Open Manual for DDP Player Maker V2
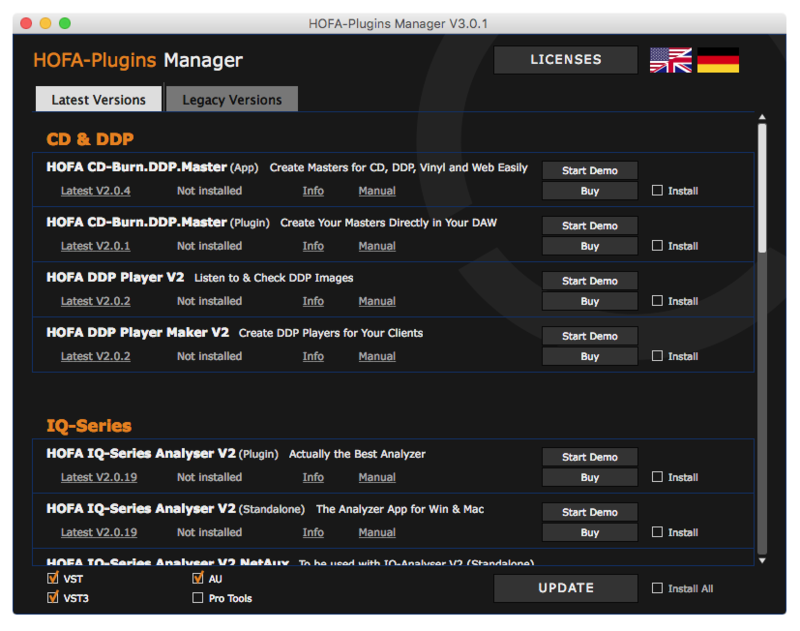 [377, 356]
